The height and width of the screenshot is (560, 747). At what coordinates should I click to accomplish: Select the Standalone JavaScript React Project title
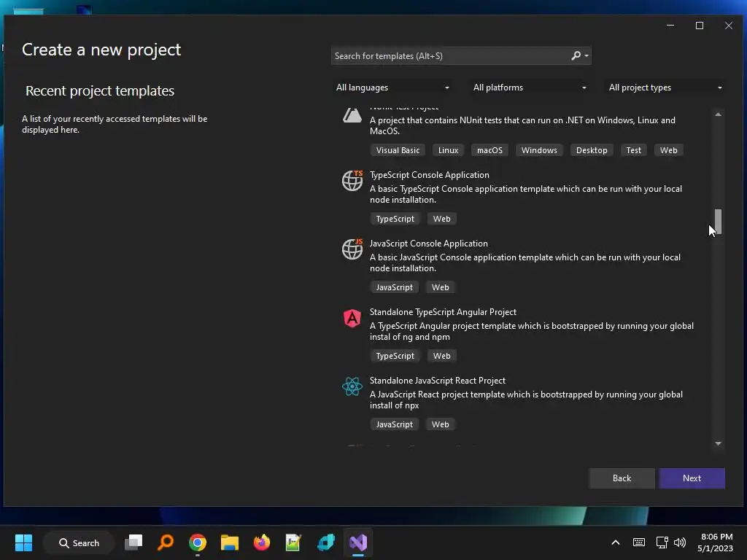(438, 381)
